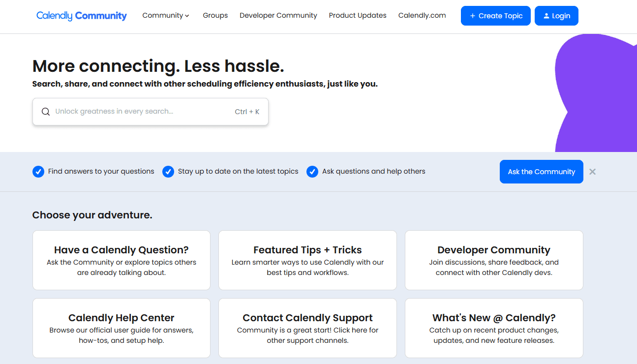Open the Developer Community card
This screenshot has width=637, height=364.
494,260
